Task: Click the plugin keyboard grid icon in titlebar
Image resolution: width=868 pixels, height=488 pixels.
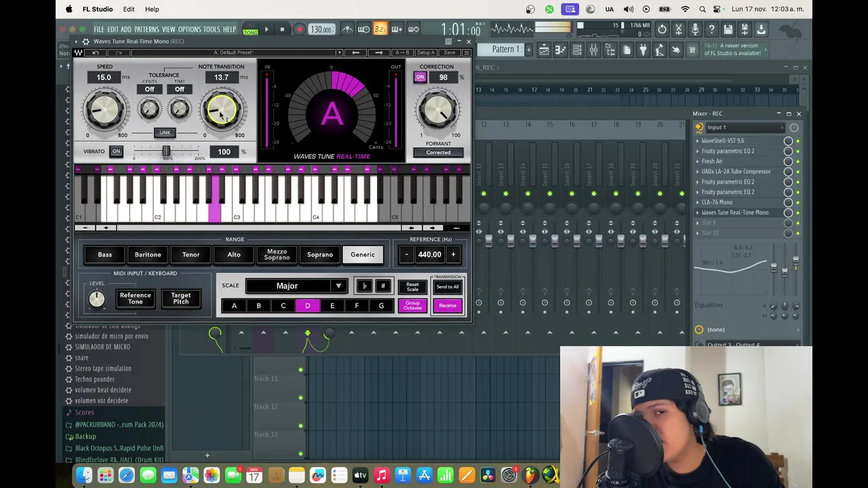Action: [x=448, y=41]
